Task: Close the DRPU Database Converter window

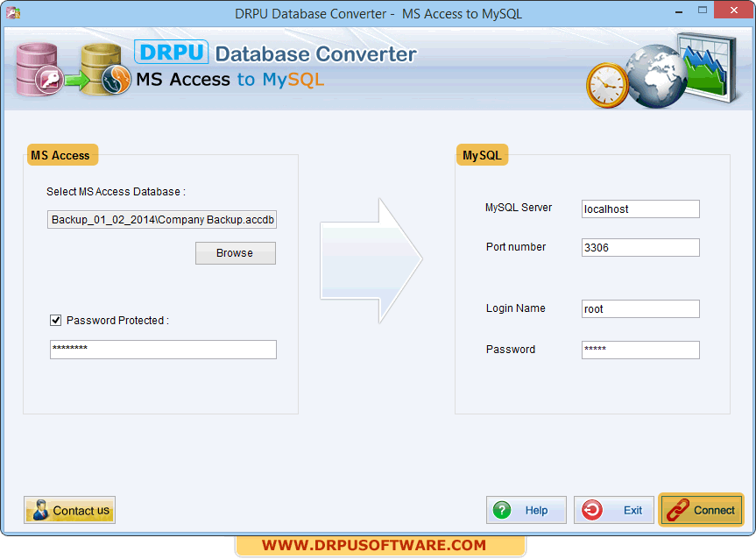Action: 733,11
